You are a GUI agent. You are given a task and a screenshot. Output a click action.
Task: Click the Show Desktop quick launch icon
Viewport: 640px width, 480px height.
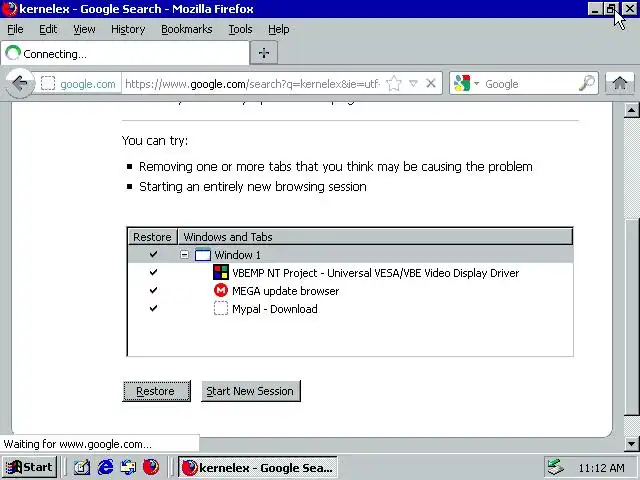82,467
